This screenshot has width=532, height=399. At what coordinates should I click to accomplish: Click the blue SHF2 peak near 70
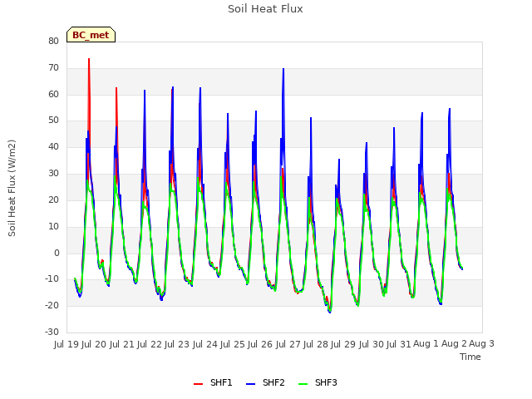283,68
